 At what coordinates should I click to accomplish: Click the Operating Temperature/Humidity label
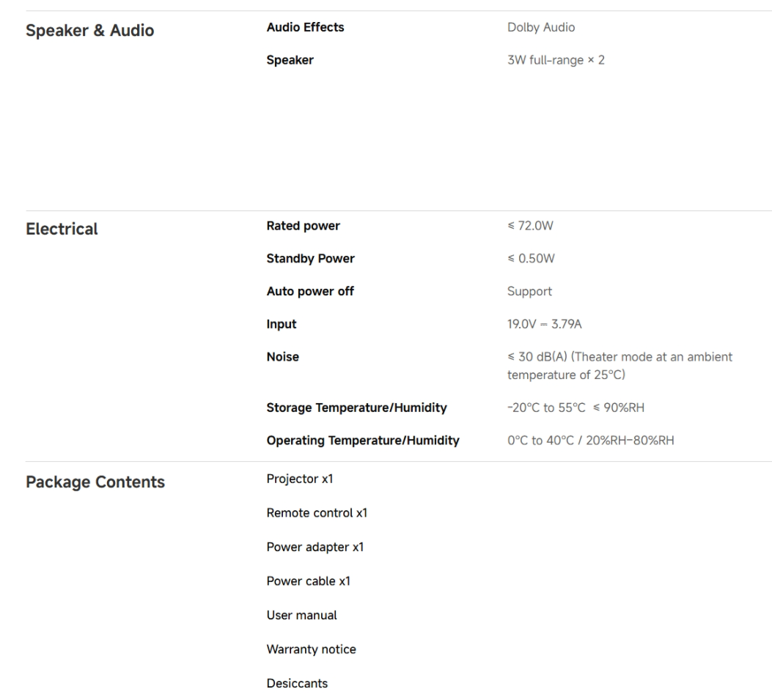tap(363, 441)
